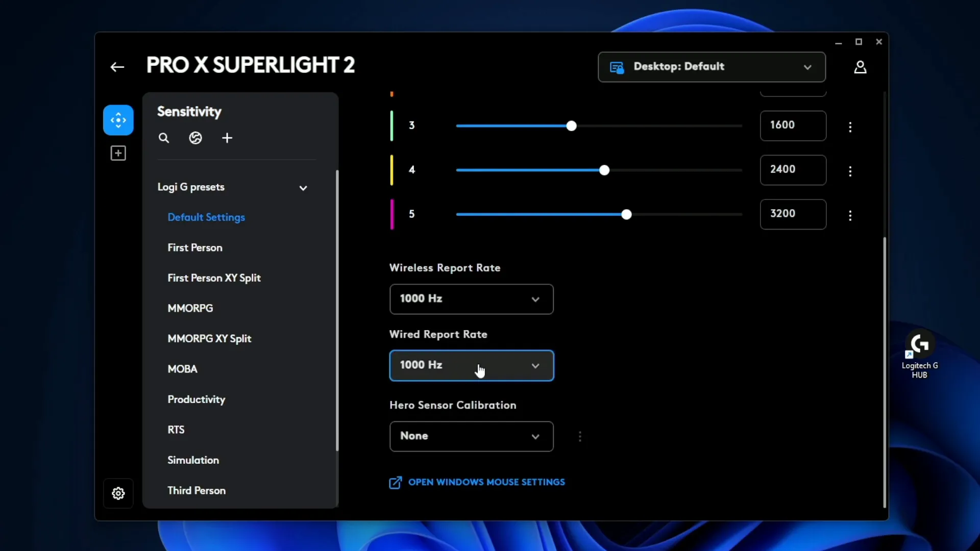Click the yellow color bar of level 4

point(391,170)
